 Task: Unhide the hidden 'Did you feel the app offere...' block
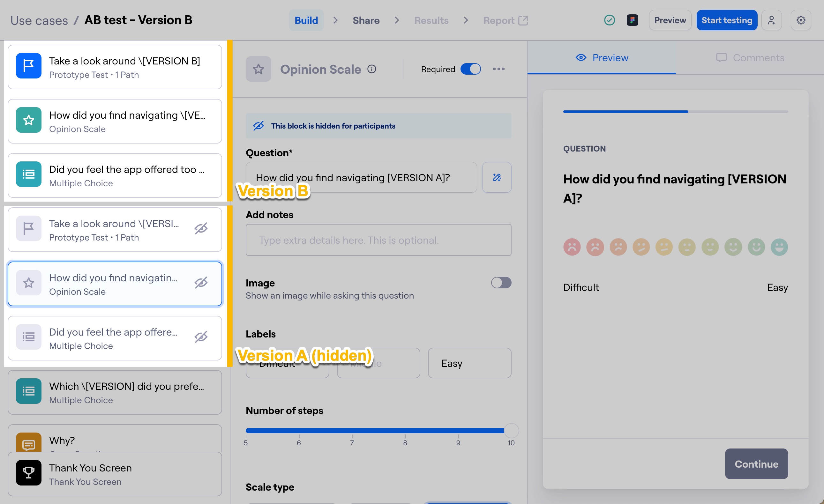pyautogui.click(x=201, y=337)
